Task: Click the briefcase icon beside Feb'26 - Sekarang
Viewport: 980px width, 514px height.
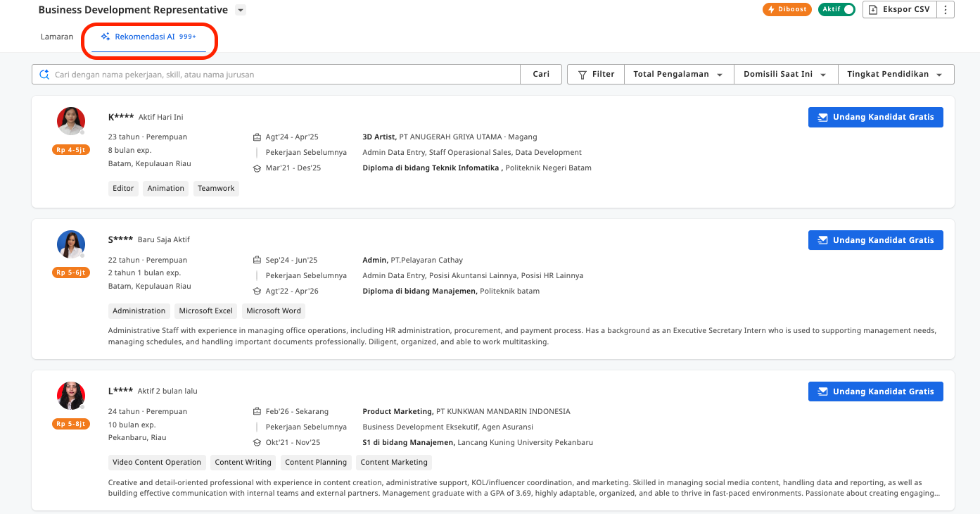Action: pos(257,412)
